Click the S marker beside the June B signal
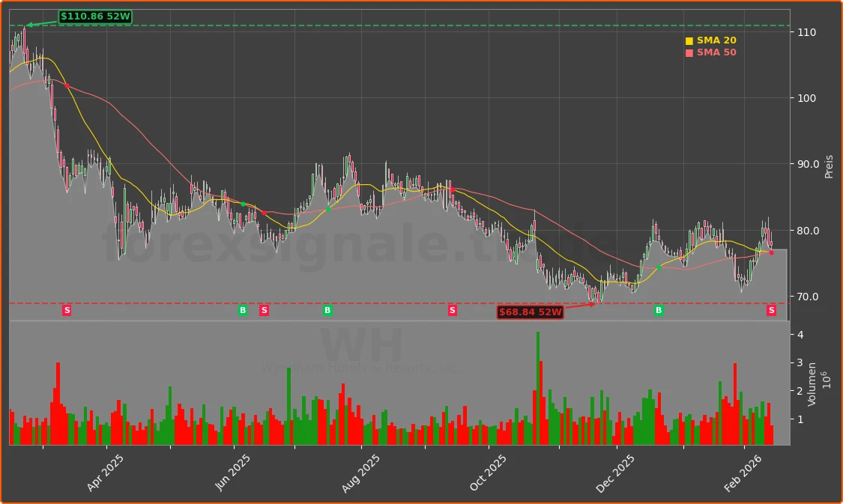Screen dimensions: 843x504 click(x=264, y=309)
